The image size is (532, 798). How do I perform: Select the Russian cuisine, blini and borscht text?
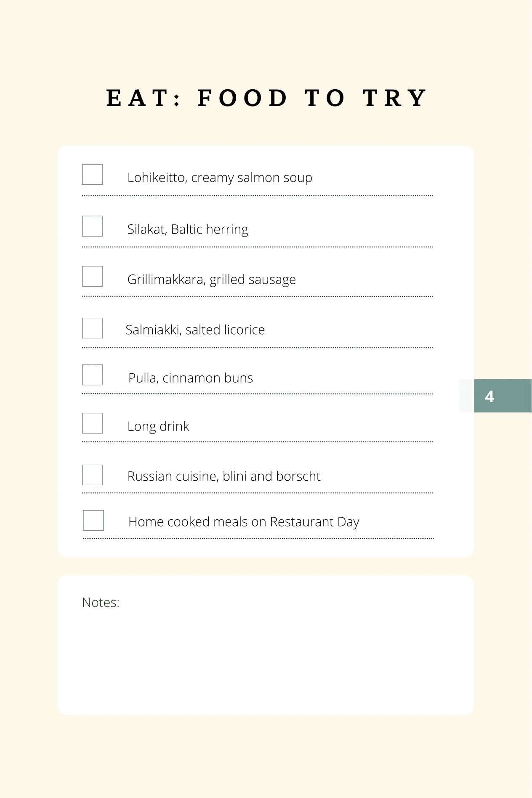tap(224, 476)
